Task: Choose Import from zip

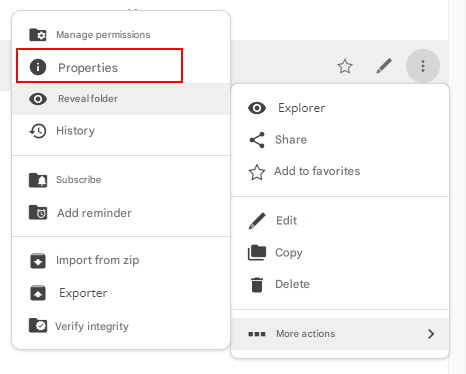Action: (x=121, y=260)
